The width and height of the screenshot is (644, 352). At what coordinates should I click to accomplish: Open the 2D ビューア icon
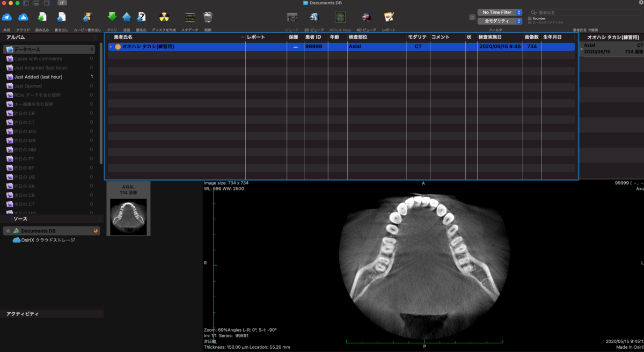click(314, 17)
